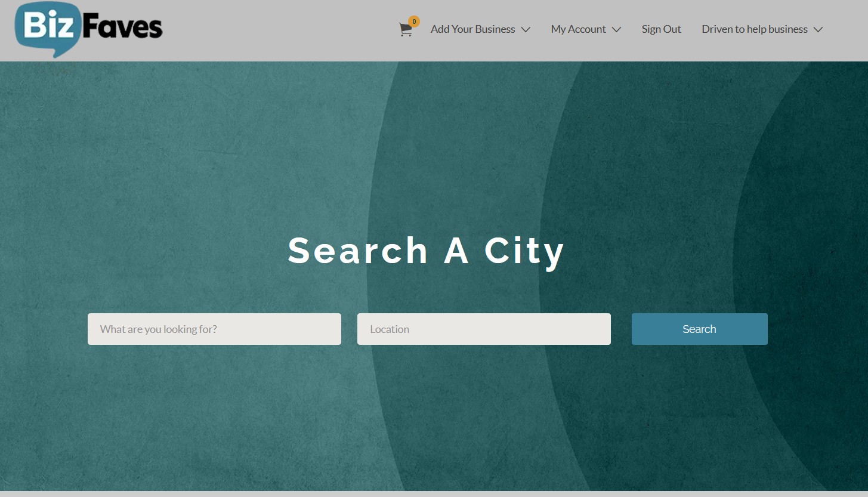868x497 pixels.
Task: Select the Driven to help business menu item
Action: coord(754,29)
